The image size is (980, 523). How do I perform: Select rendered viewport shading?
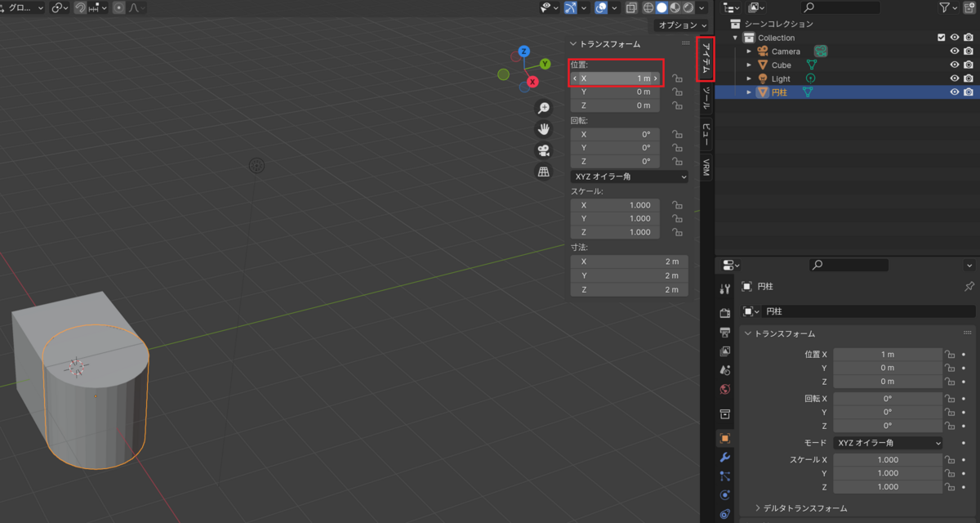click(688, 7)
